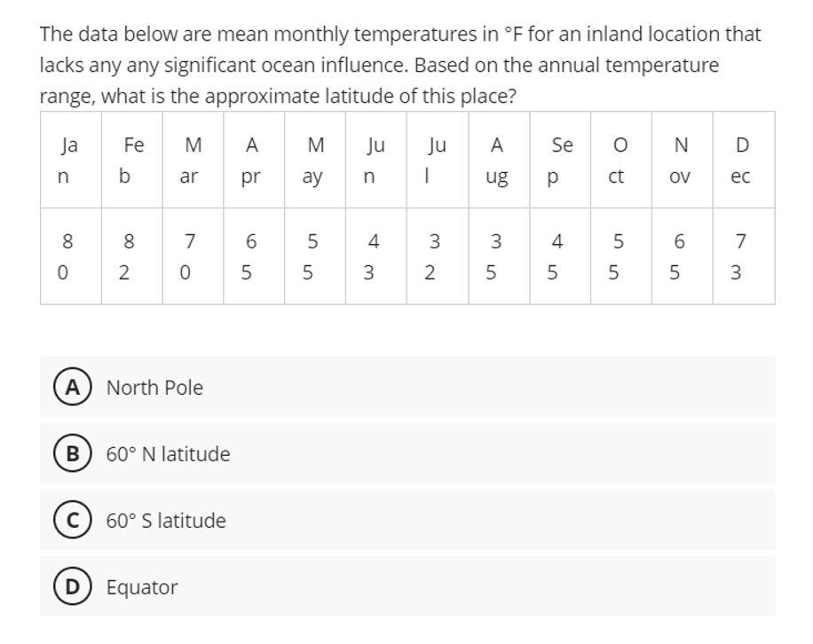Click the December temperature value 73

[743, 257]
